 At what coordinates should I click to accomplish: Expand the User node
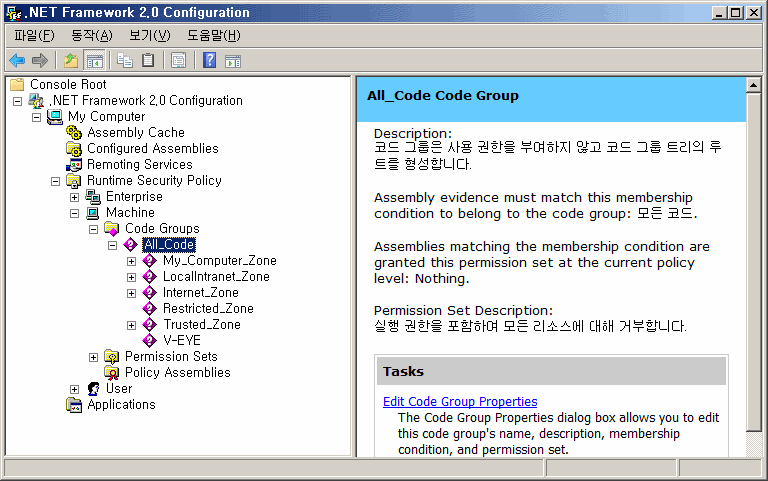74,389
